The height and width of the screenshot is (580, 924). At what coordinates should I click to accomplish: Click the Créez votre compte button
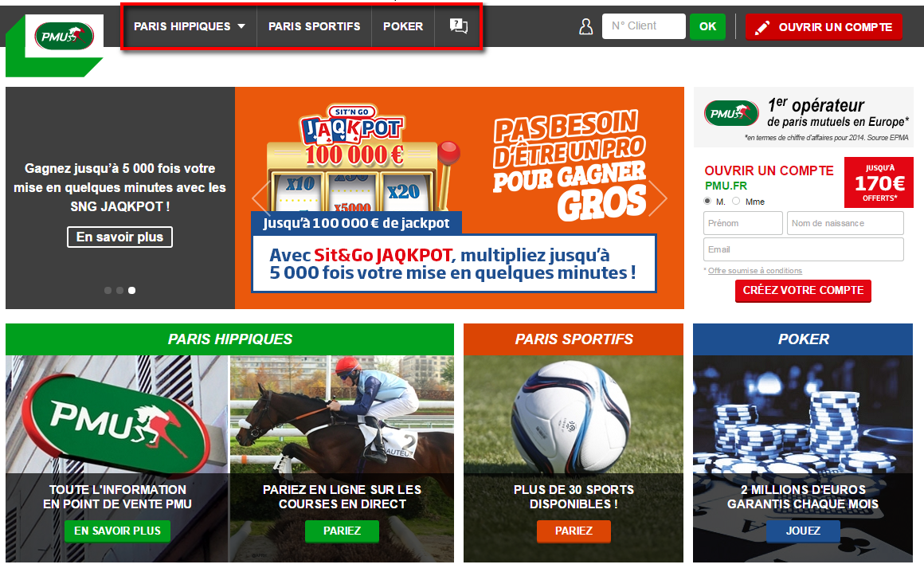[x=803, y=291]
